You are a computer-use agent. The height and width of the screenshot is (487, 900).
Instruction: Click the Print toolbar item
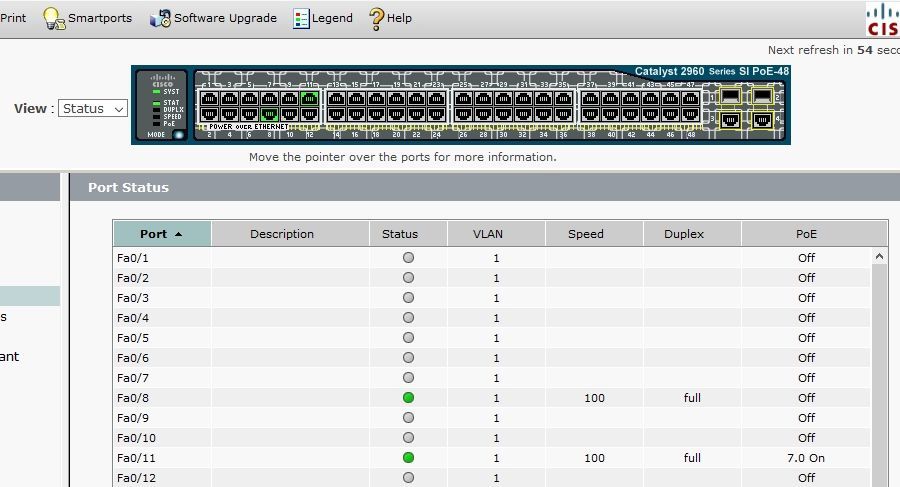tap(13, 18)
